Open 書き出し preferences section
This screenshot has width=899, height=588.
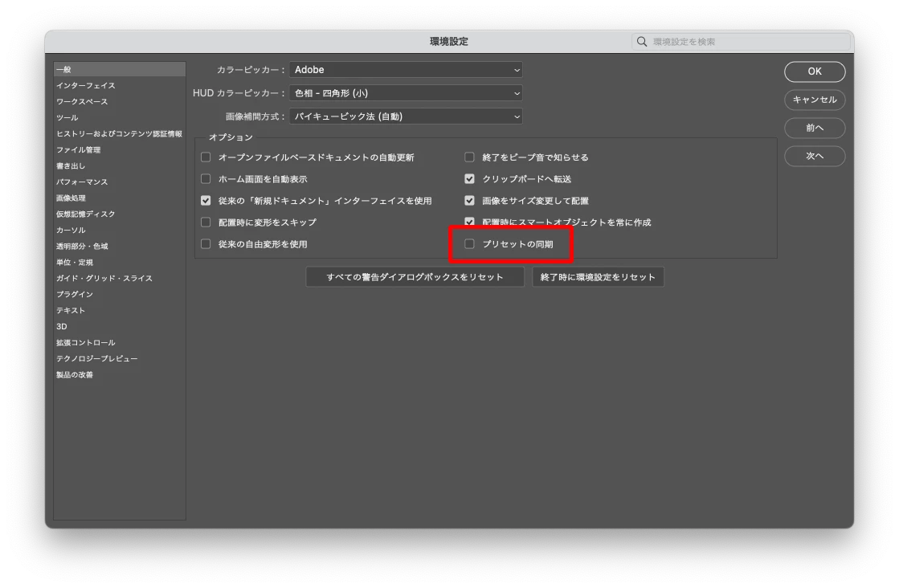(119, 165)
